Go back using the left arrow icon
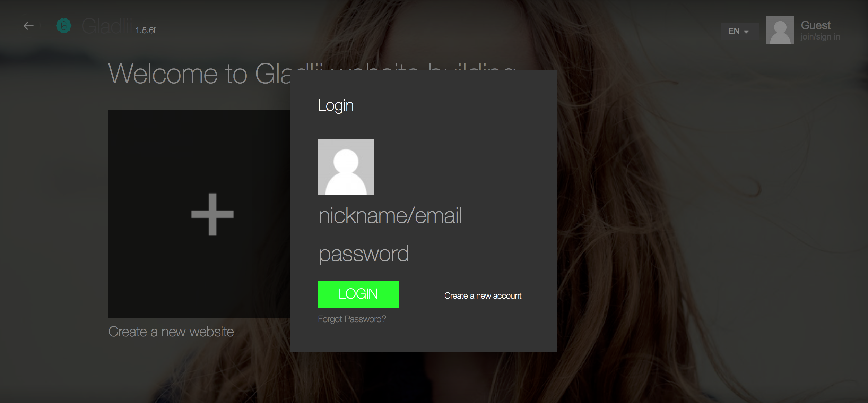 (x=28, y=26)
